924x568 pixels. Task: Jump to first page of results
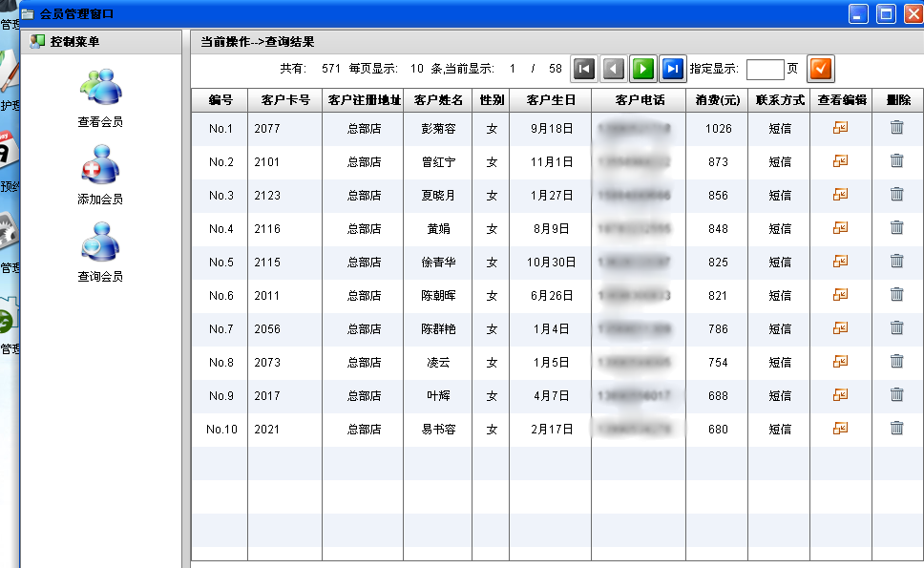point(584,69)
